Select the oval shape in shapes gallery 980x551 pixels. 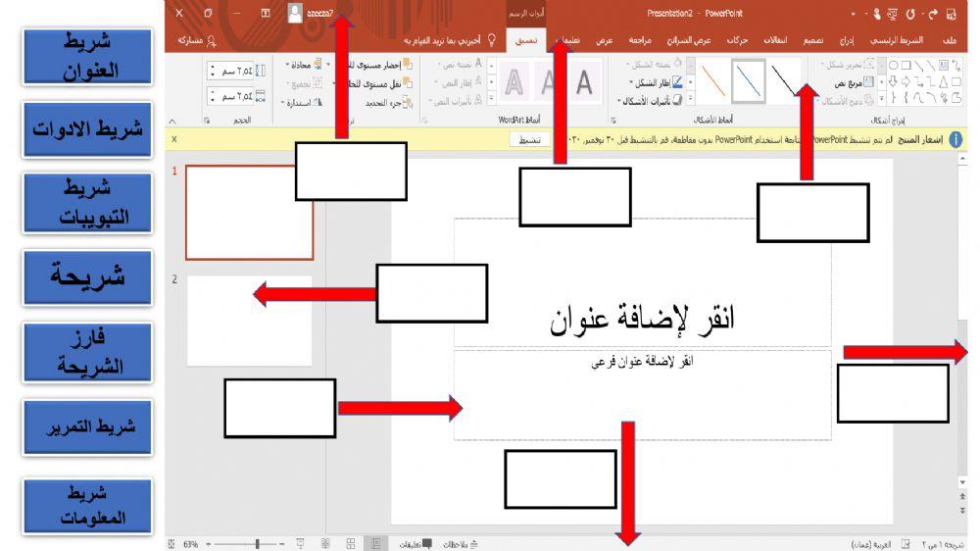[893, 65]
